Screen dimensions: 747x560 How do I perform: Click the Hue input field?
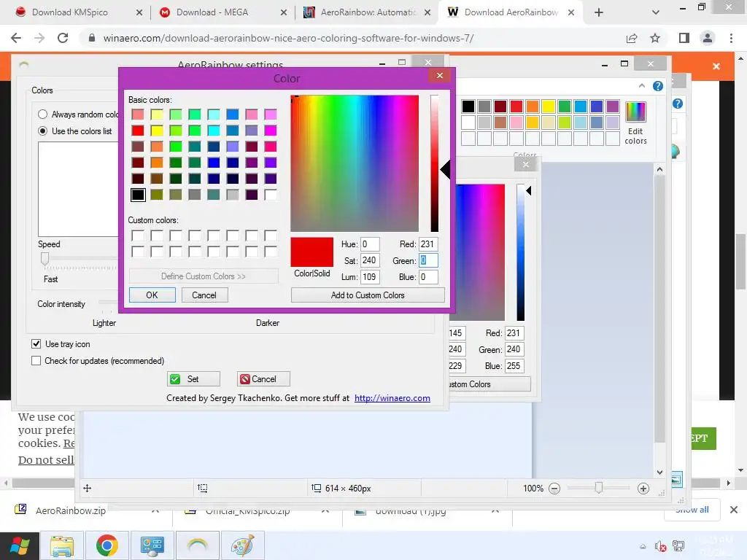370,244
